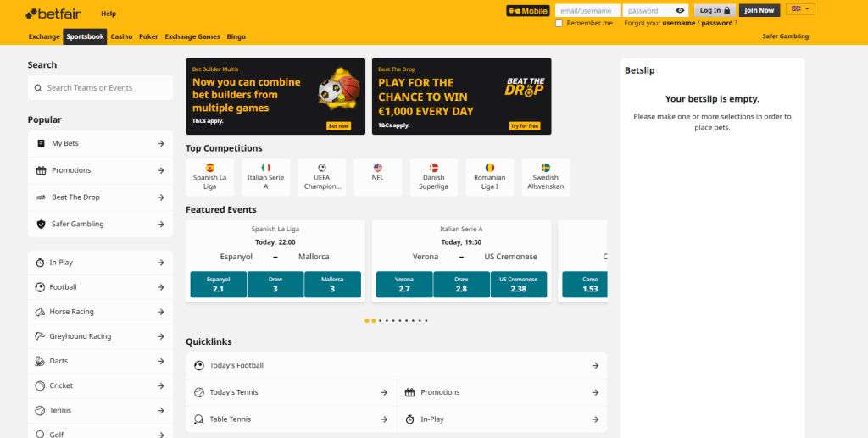Open Table Tennis via its arrow
This screenshot has width=868, height=438.
[384, 419]
